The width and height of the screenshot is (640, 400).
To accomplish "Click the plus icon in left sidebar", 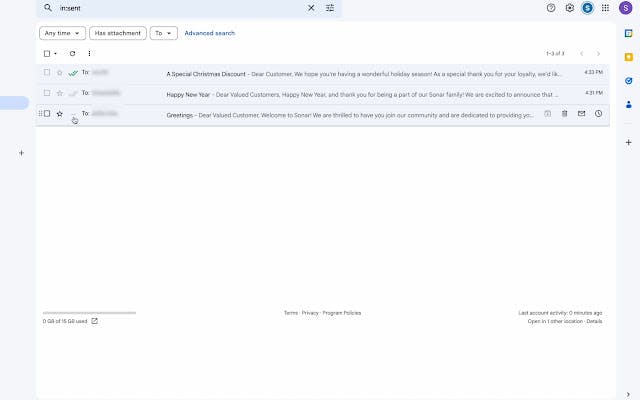I will pyautogui.click(x=22, y=153).
